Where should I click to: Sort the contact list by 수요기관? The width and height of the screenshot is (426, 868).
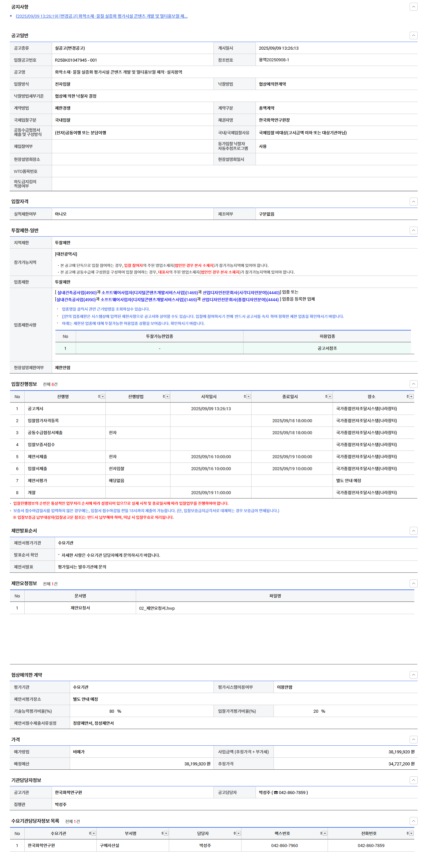[x=90, y=833]
